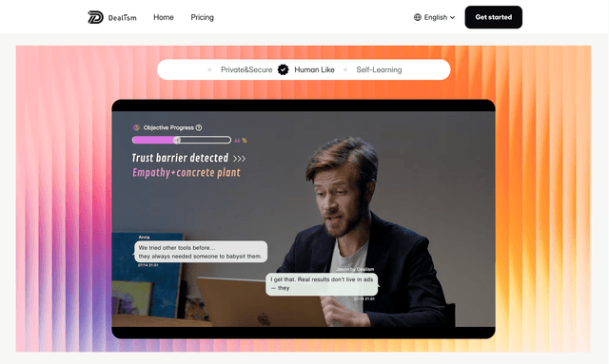Click the dot before Self-Learning
This screenshot has height=364, width=609.
click(344, 69)
